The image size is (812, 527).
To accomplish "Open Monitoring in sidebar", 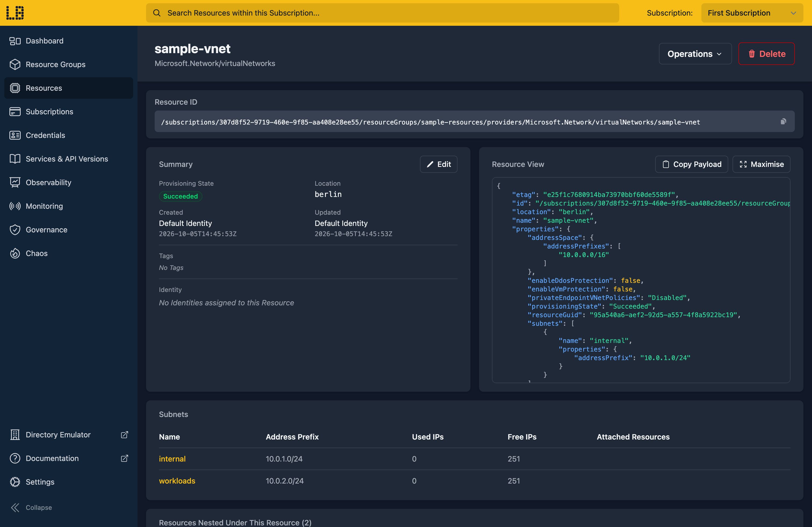I will tap(68, 206).
